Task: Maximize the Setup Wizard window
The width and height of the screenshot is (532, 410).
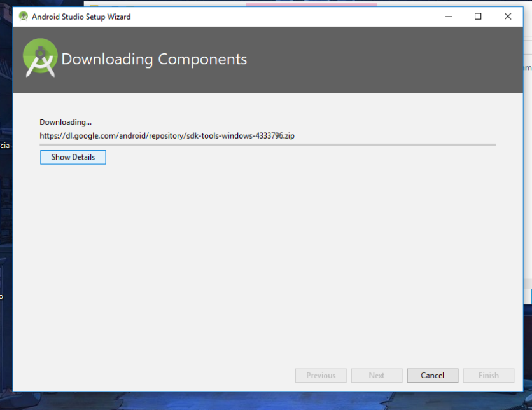Action: coord(478,17)
